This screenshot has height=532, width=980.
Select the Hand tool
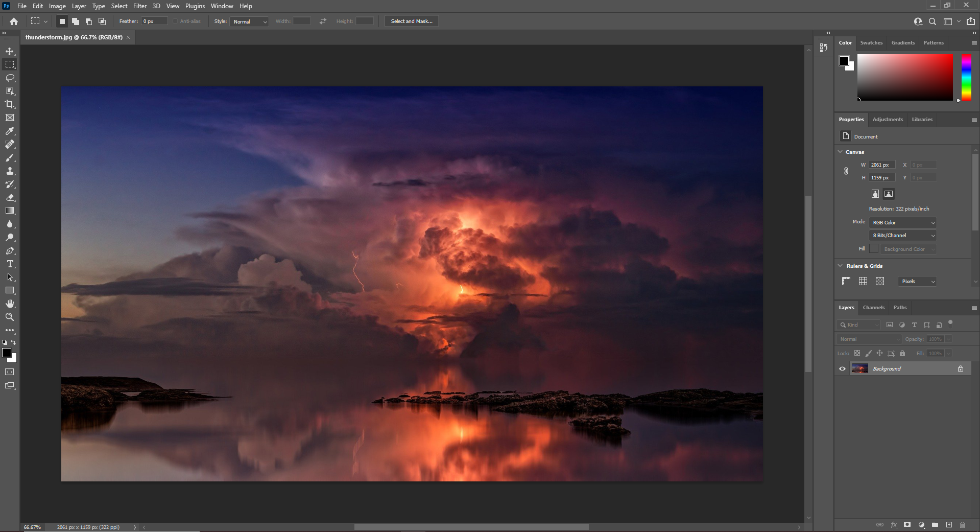pyautogui.click(x=10, y=304)
